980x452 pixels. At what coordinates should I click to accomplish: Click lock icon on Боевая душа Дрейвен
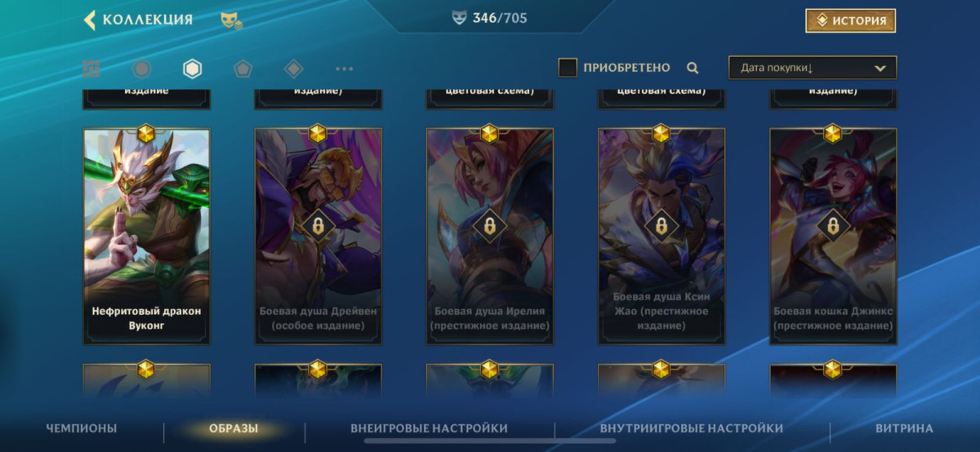(317, 227)
